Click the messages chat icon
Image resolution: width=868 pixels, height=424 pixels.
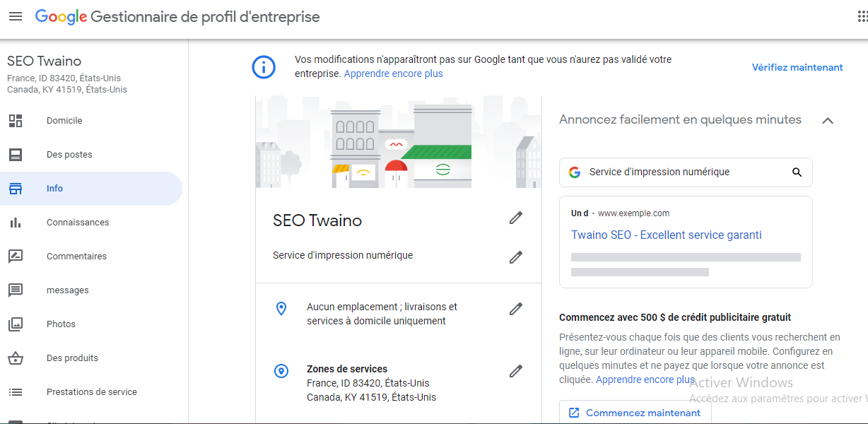(x=16, y=290)
